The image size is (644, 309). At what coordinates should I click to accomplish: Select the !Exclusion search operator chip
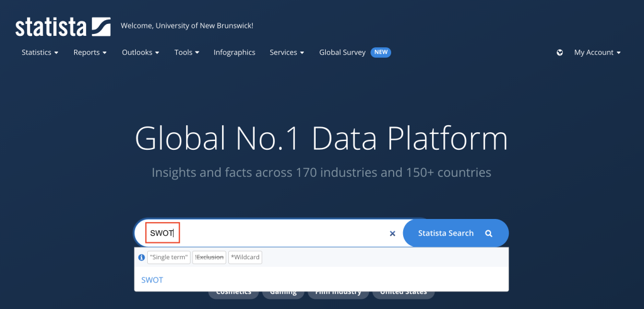click(209, 257)
